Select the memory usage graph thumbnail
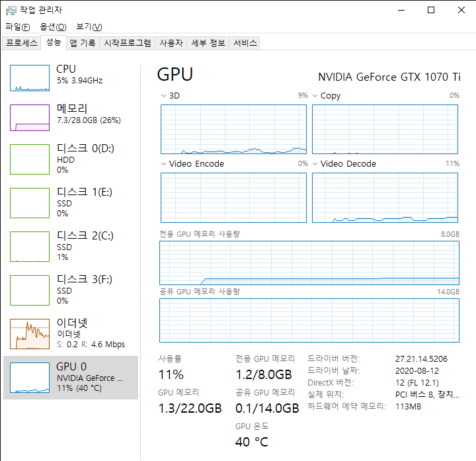Image resolution: width=476 pixels, height=461 pixels. [30, 118]
